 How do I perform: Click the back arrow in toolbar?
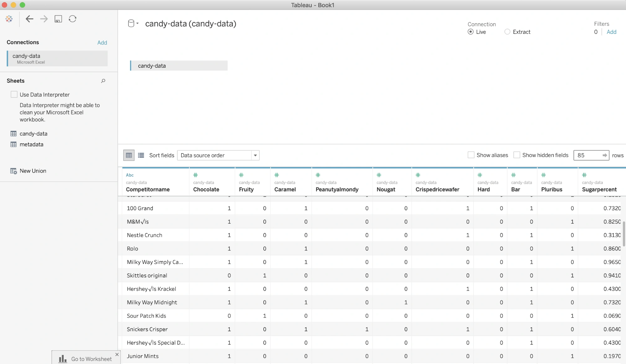tap(29, 19)
